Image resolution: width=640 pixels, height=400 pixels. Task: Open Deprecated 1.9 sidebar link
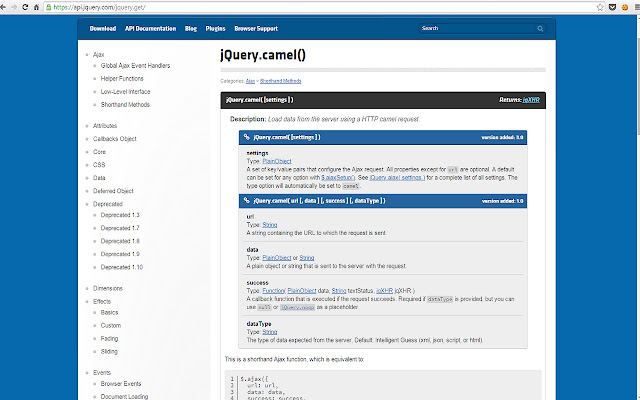(120, 254)
